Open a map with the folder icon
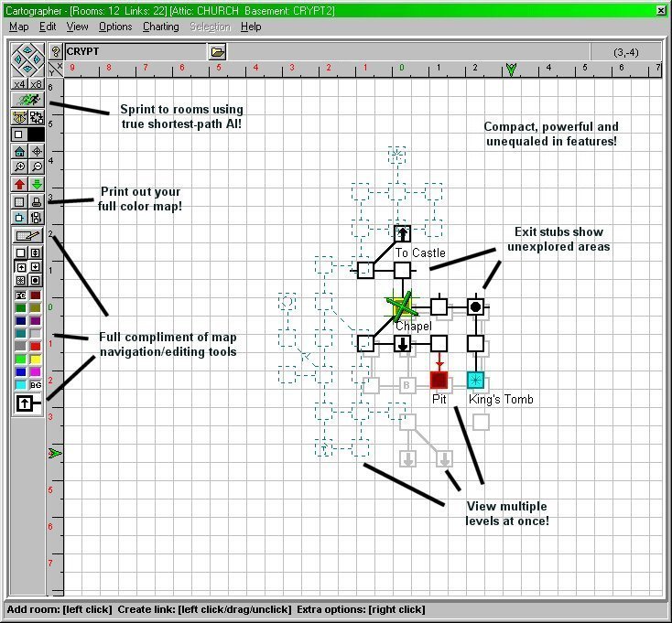This screenshot has width=672, height=623. pyautogui.click(x=218, y=52)
